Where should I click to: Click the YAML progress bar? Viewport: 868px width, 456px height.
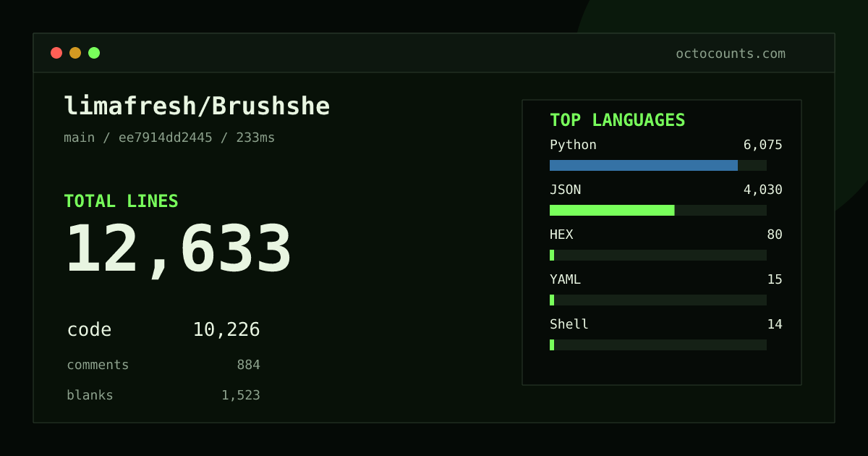(x=658, y=300)
